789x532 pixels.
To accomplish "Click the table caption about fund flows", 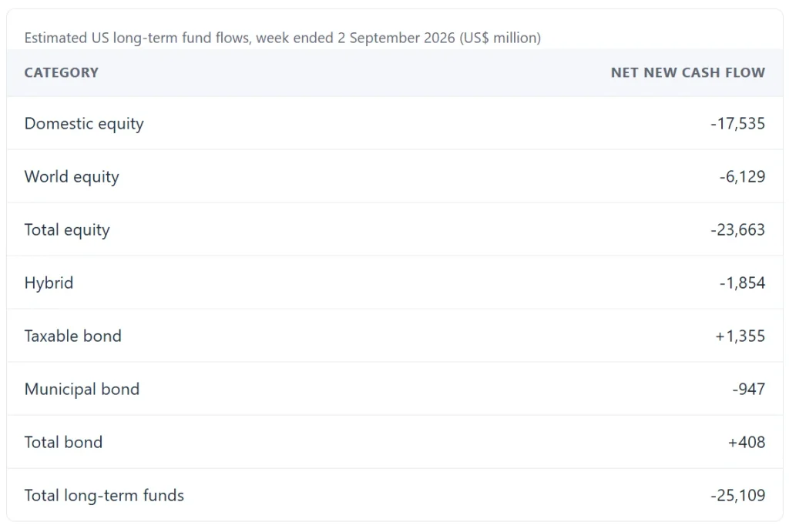I will tap(283, 38).
